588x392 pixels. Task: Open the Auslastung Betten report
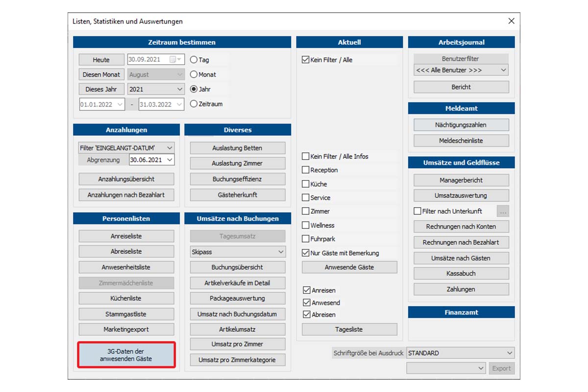pos(237,148)
